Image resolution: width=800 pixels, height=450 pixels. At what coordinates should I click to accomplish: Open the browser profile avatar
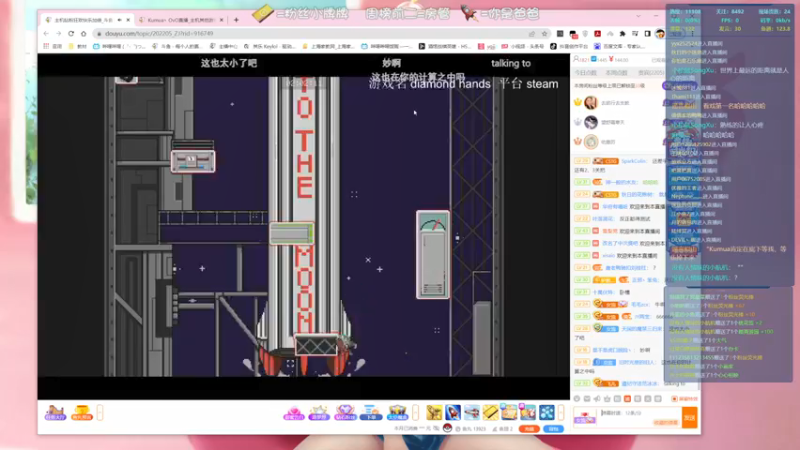coord(660,34)
